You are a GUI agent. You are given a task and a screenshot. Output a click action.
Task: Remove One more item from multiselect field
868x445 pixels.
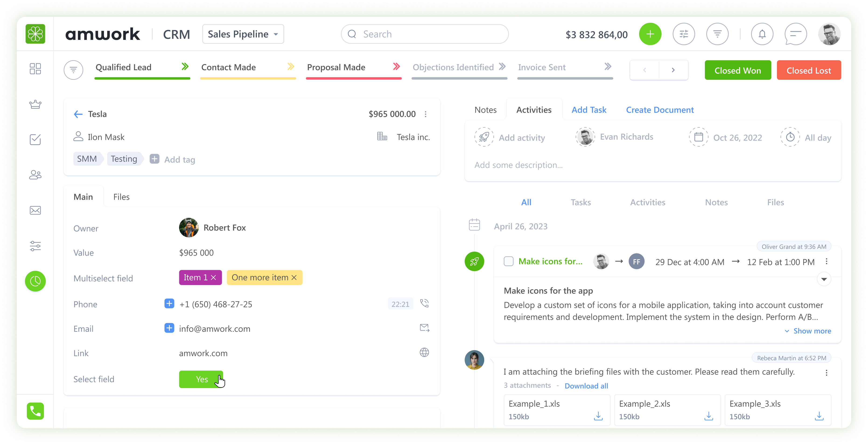tap(294, 278)
